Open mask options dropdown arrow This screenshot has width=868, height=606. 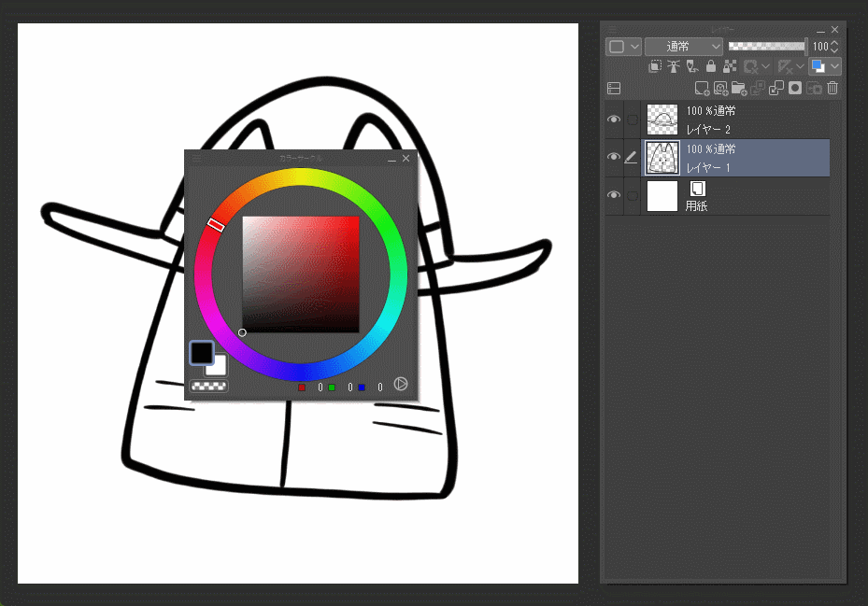click(765, 66)
